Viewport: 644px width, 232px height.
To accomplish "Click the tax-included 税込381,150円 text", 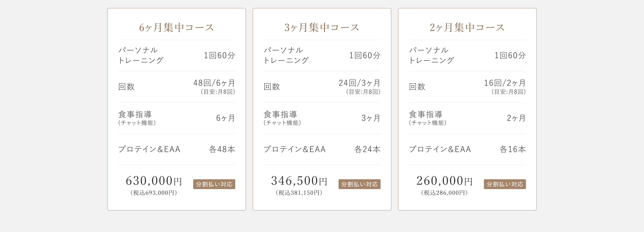I will (299, 193).
